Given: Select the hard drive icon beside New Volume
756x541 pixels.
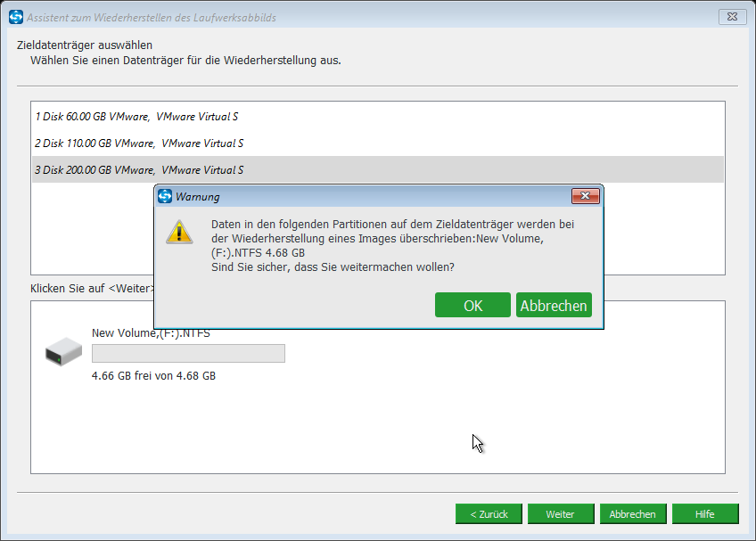Looking at the screenshot, I should [x=63, y=352].
